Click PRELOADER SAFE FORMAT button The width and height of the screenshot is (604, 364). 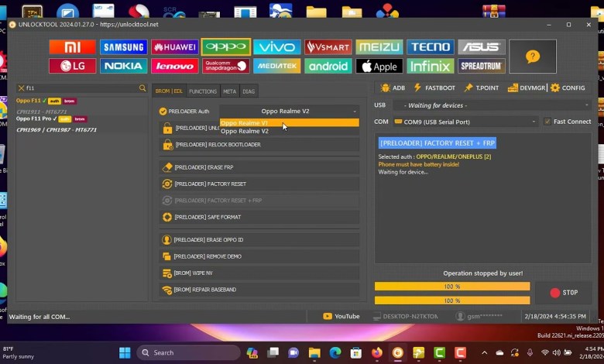pyautogui.click(x=259, y=217)
